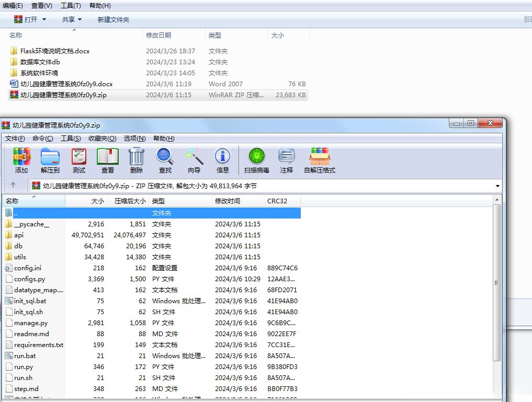Open the Edit (编辑E) menu in Explorer
Image resolution: width=532 pixels, height=402 pixels.
pos(13,6)
